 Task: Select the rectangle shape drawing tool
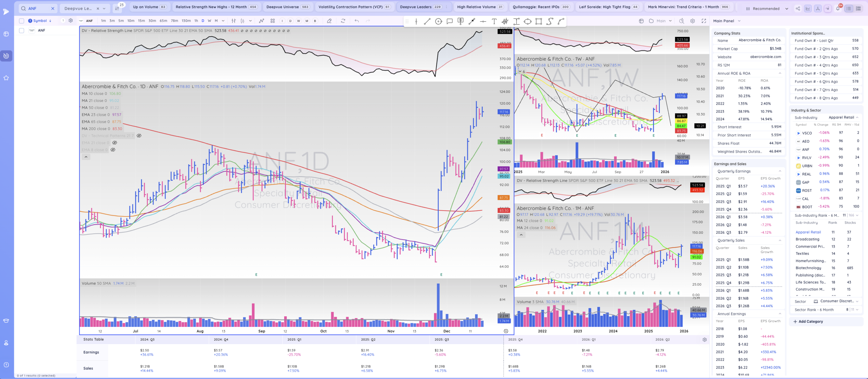[538, 21]
